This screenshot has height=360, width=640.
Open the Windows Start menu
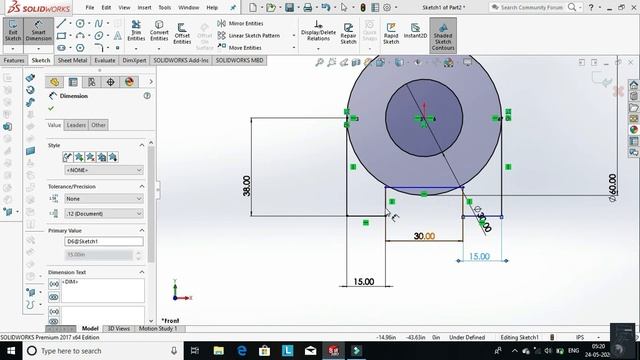pyautogui.click(x=11, y=351)
